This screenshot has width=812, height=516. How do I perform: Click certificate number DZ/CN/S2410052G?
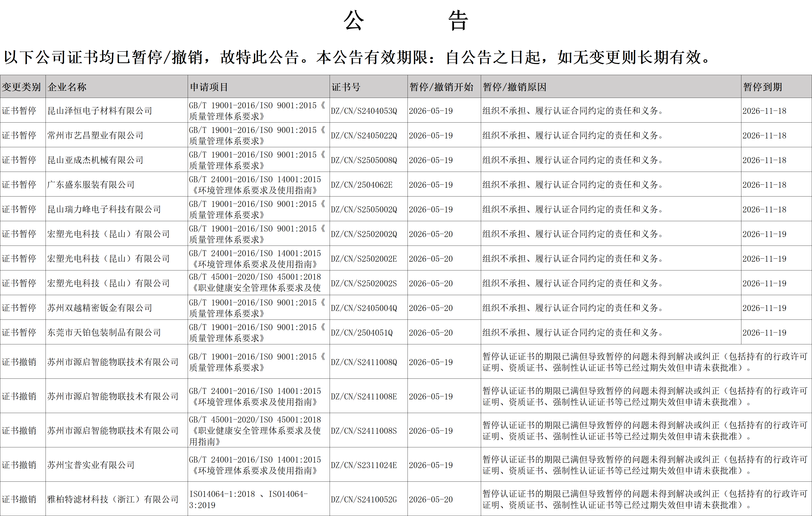[364, 499]
